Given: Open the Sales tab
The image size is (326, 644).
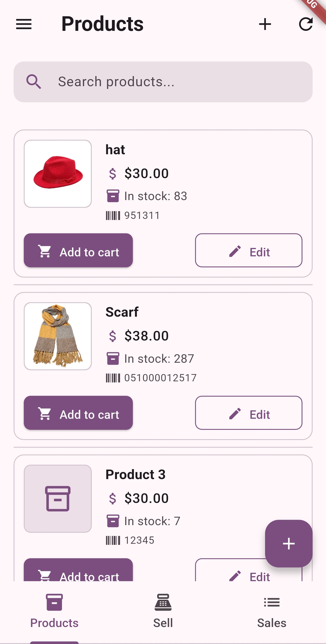Looking at the screenshot, I should click(x=272, y=612).
